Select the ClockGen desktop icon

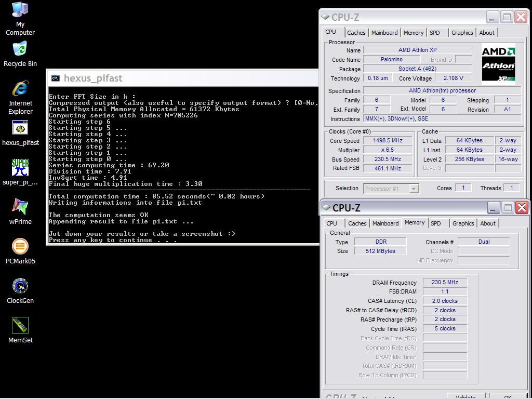point(20,291)
